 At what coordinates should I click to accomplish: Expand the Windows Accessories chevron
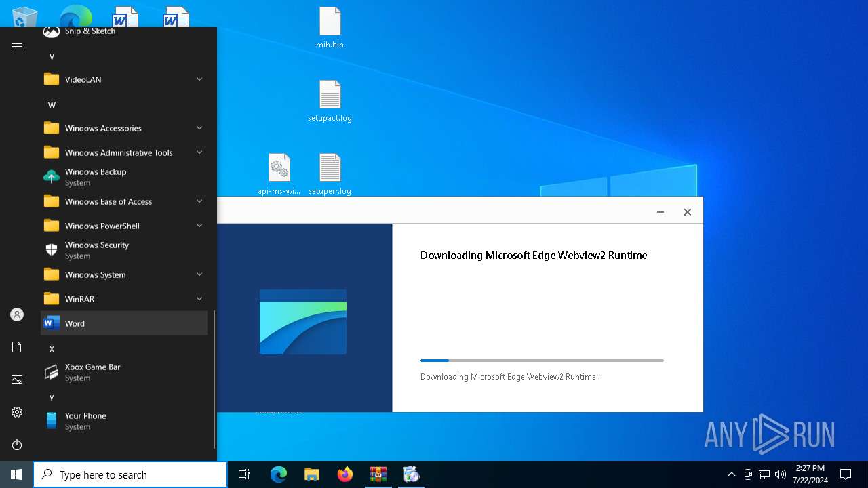click(x=199, y=128)
